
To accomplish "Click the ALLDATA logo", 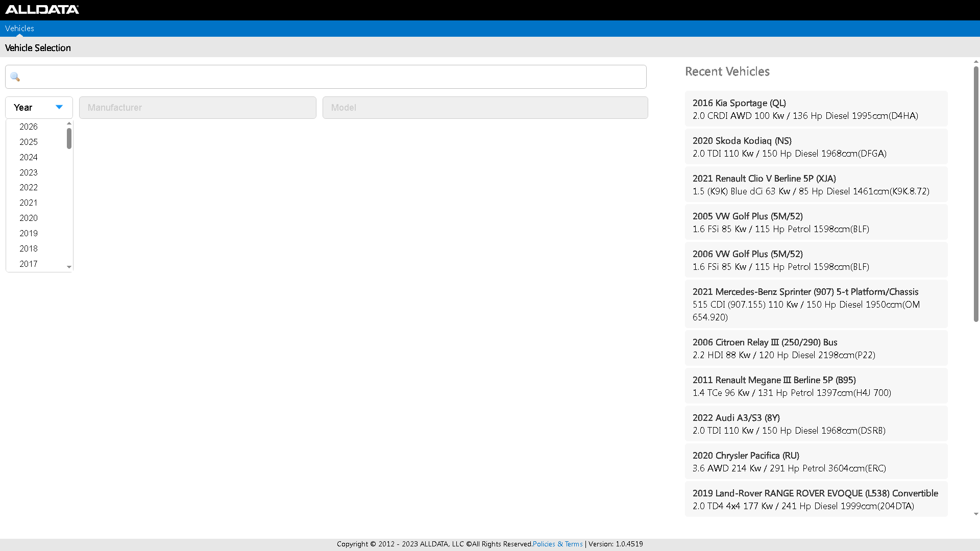I will pos(42,9).
